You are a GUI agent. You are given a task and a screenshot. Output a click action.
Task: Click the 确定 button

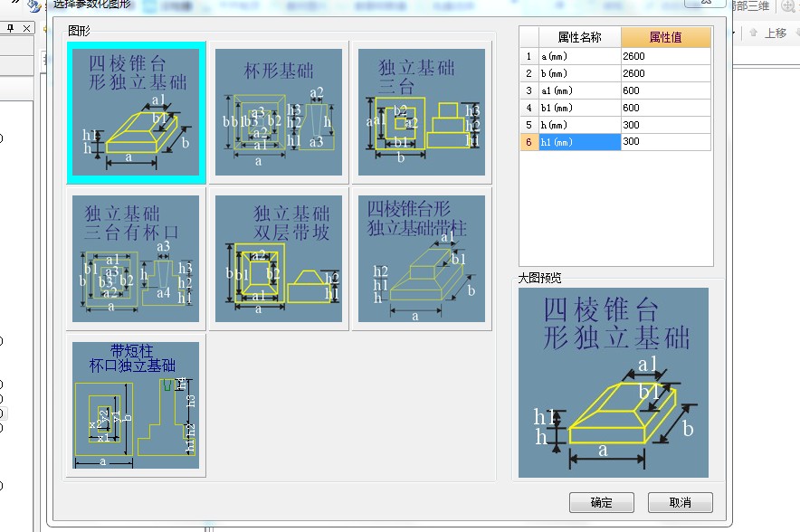click(x=602, y=503)
